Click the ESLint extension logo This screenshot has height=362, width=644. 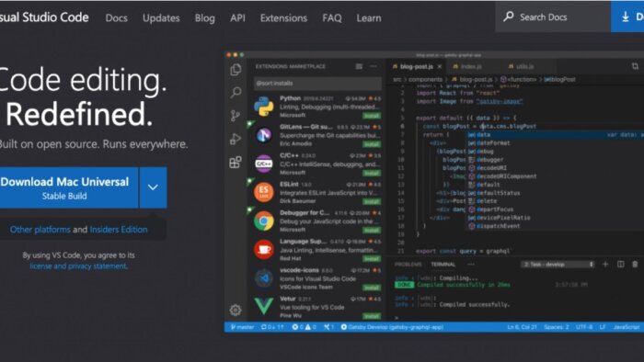(x=264, y=192)
